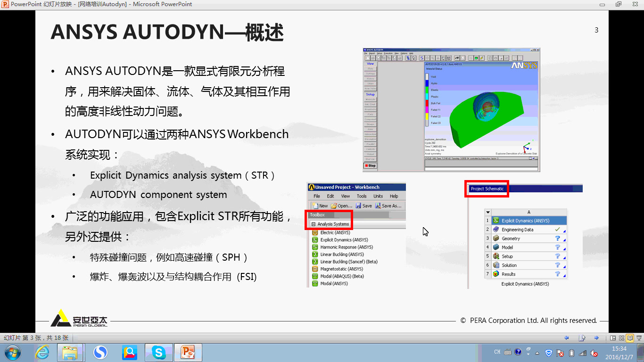Image resolution: width=644 pixels, height=362 pixels.
Task: Click the language bar help icon
Action: 518,352
